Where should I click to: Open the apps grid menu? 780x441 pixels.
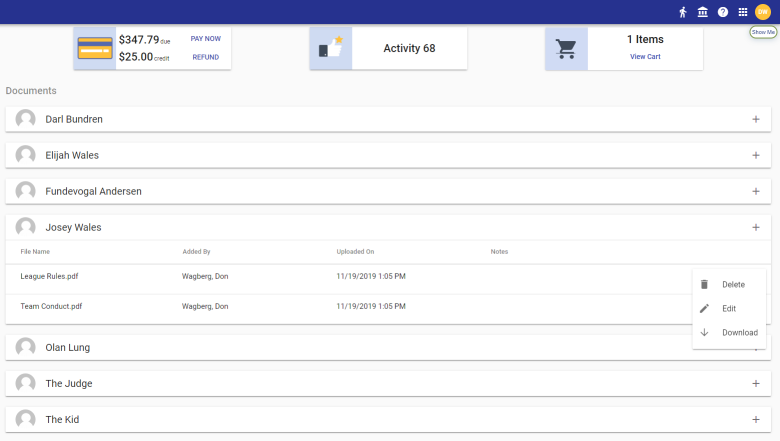(743, 12)
